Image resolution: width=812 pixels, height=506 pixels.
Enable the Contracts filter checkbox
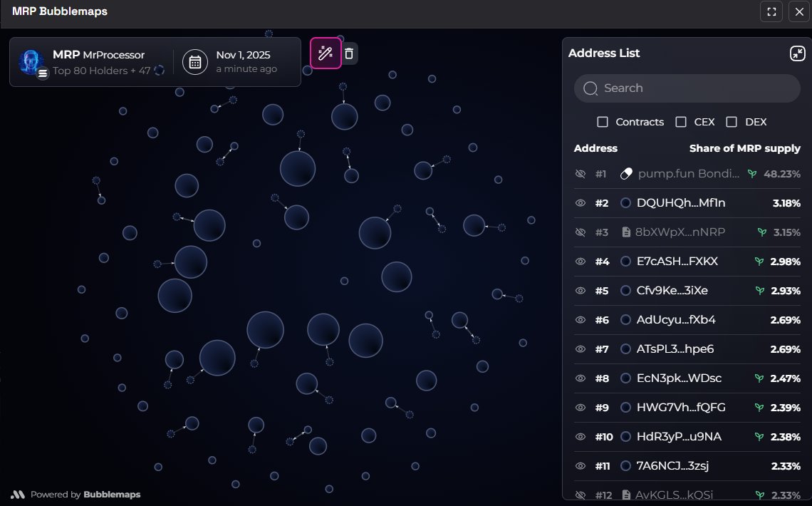click(x=603, y=122)
